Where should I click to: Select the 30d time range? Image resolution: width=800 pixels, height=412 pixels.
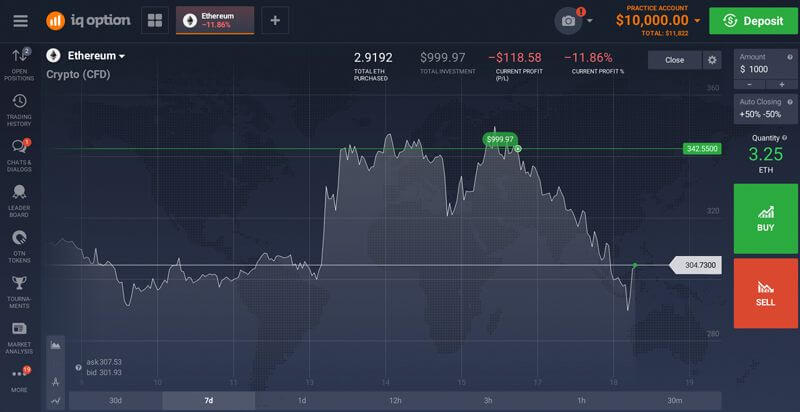click(x=115, y=400)
